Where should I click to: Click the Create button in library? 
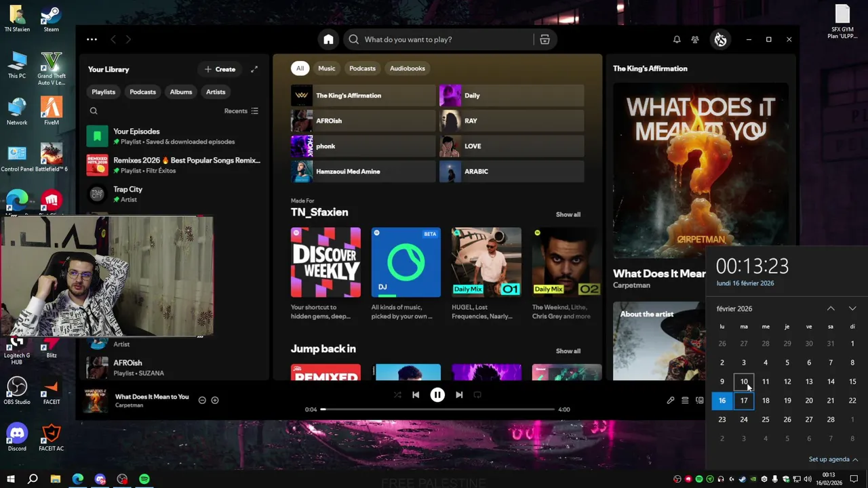pos(220,69)
